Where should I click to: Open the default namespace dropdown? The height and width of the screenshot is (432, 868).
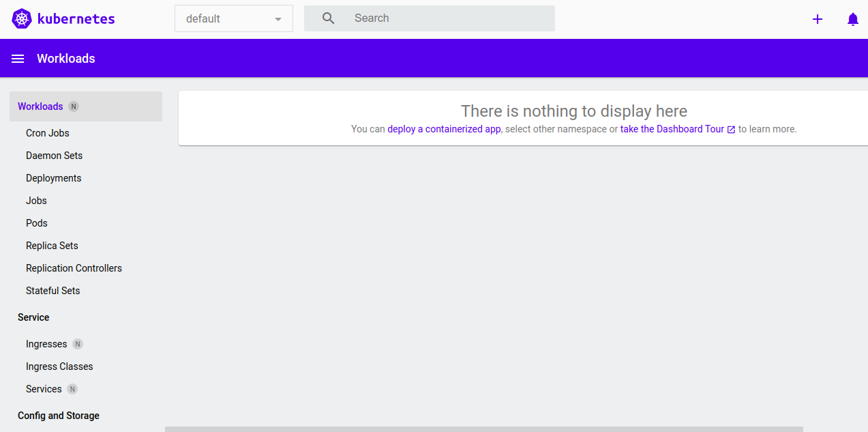point(233,19)
